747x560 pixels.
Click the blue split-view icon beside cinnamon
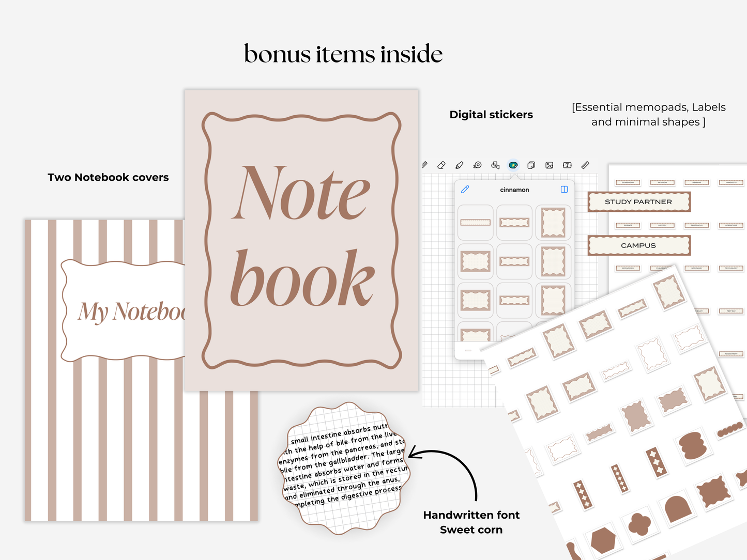click(x=564, y=190)
